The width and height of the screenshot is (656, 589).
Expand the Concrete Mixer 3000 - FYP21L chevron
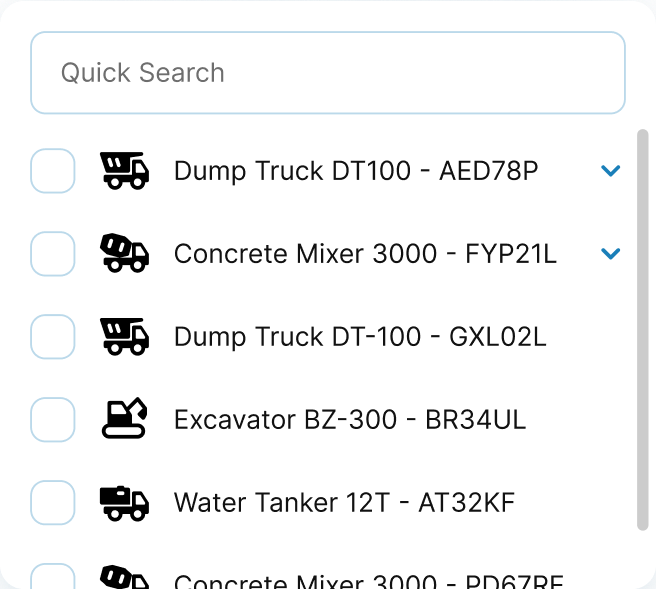pos(611,254)
